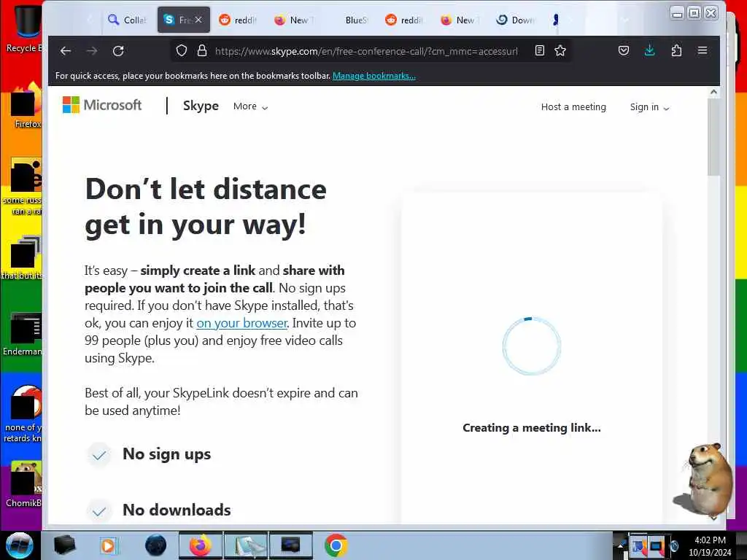
Task: View site security padlock info
Action: point(202,50)
